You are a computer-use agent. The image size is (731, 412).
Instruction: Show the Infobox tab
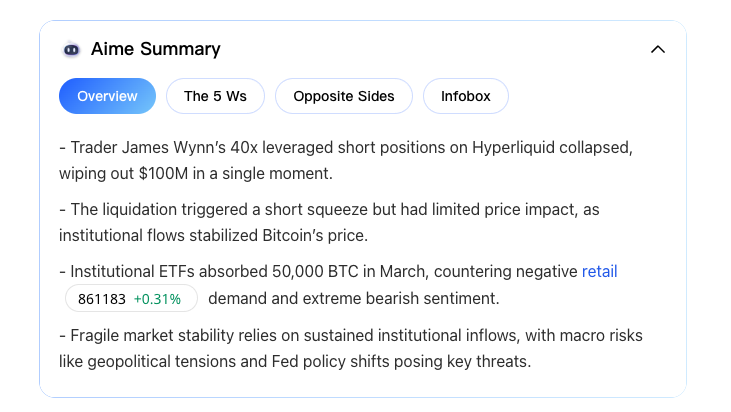click(x=466, y=96)
